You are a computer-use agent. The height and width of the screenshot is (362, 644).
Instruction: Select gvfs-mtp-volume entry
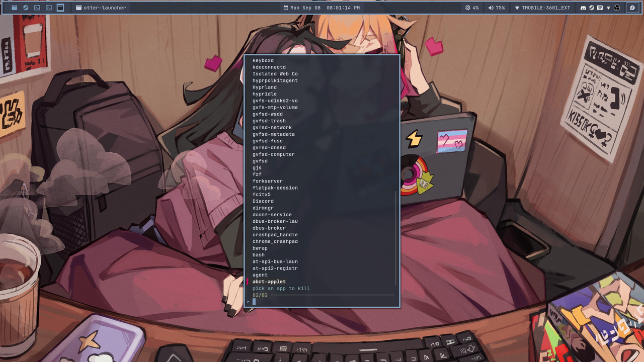tap(275, 107)
